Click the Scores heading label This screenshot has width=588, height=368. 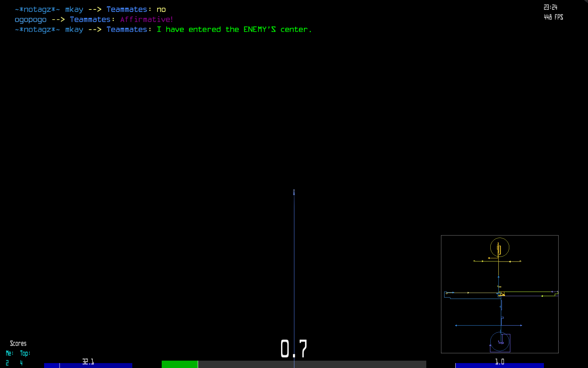[x=18, y=343]
